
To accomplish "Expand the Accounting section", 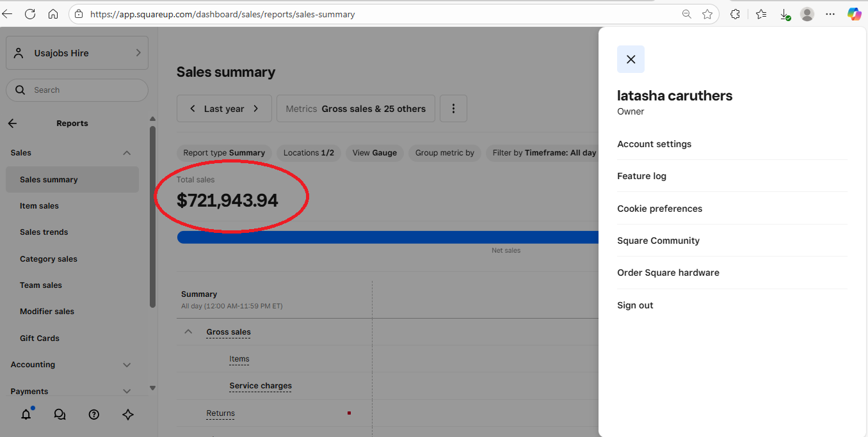I will click(127, 365).
